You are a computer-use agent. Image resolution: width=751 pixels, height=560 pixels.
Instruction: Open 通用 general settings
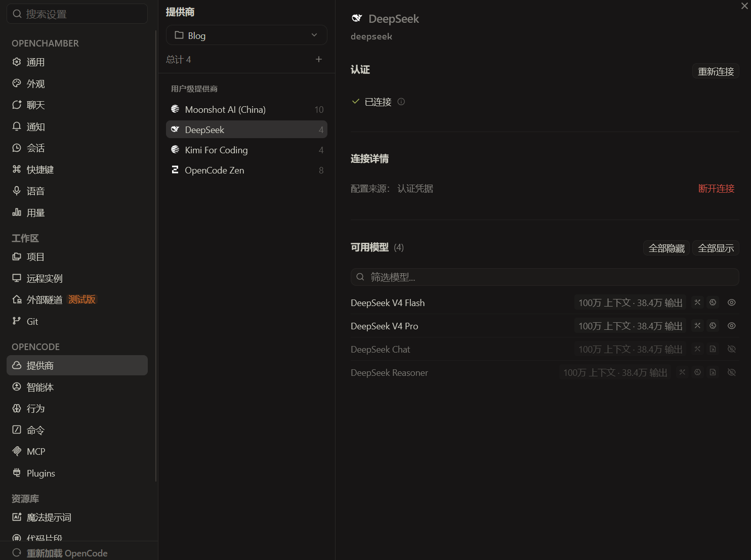click(x=77, y=62)
